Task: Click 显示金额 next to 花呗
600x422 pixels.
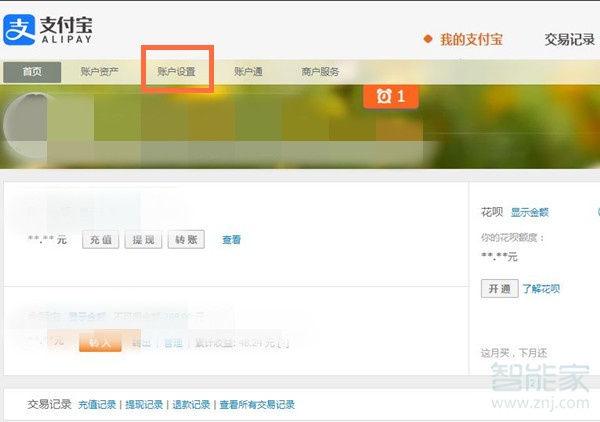Action: tap(530, 212)
